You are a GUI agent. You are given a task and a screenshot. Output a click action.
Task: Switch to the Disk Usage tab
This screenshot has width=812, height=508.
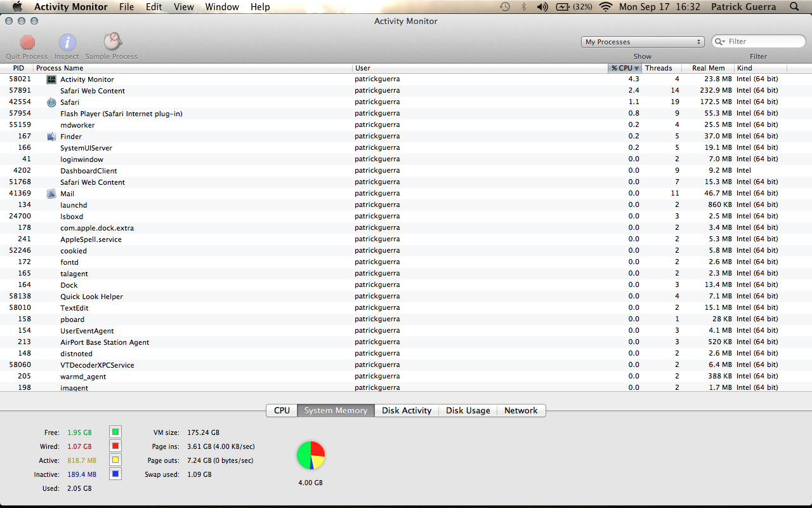(468, 410)
